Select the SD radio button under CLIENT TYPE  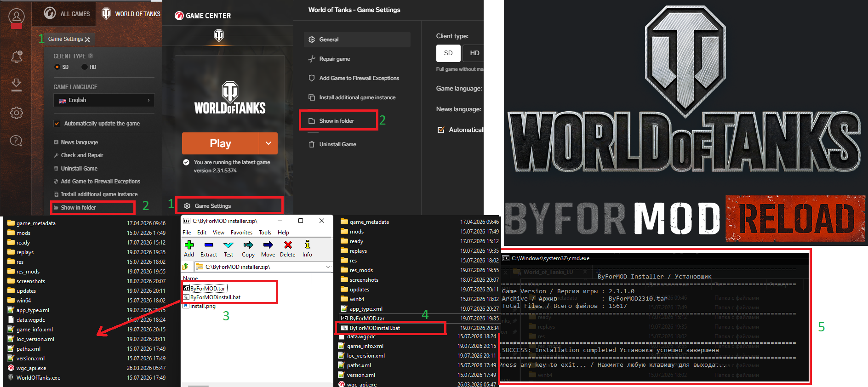pos(57,67)
